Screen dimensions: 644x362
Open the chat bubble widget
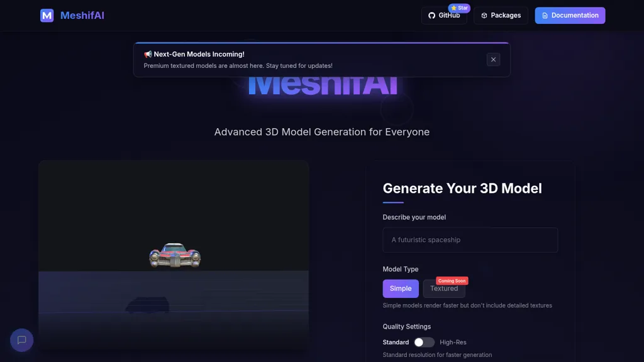pos(22,340)
